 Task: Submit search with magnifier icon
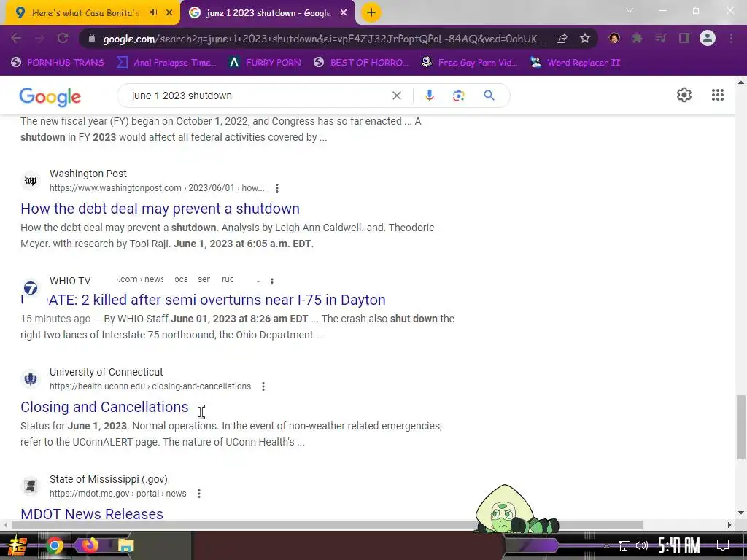pyautogui.click(x=489, y=96)
